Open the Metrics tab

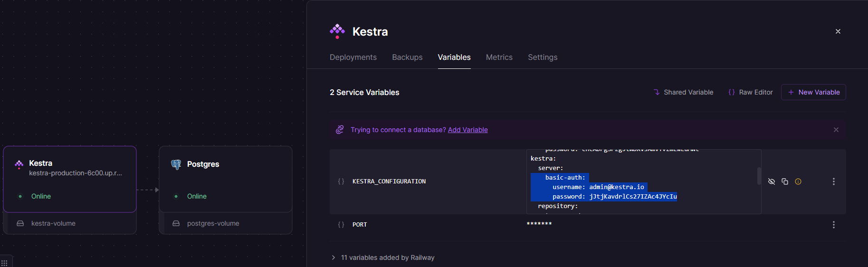point(499,57)
